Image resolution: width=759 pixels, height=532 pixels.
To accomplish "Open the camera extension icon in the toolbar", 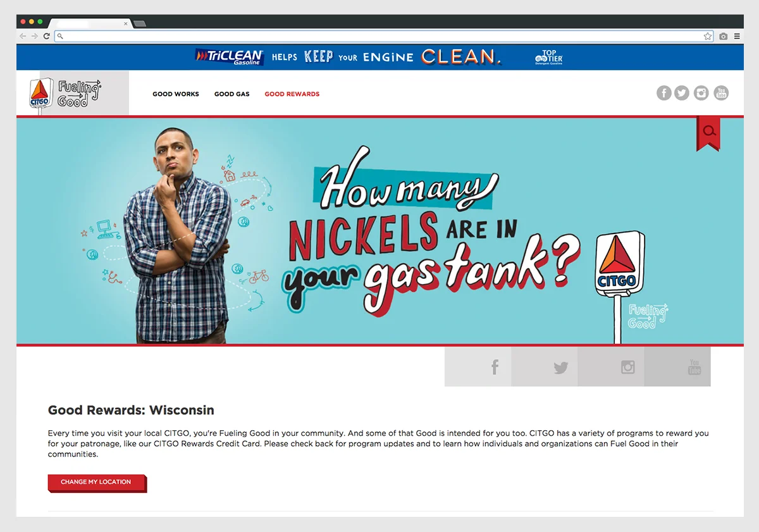I will point(724,37).
